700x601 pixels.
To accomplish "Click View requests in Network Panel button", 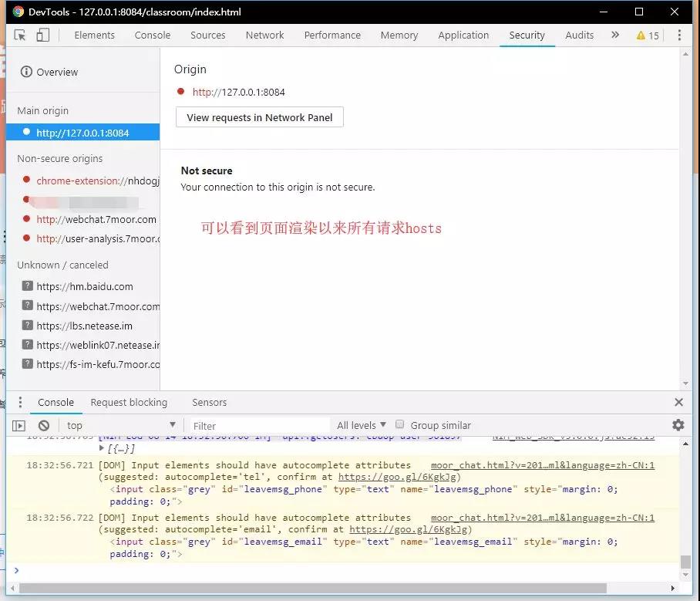I will 260,117.
